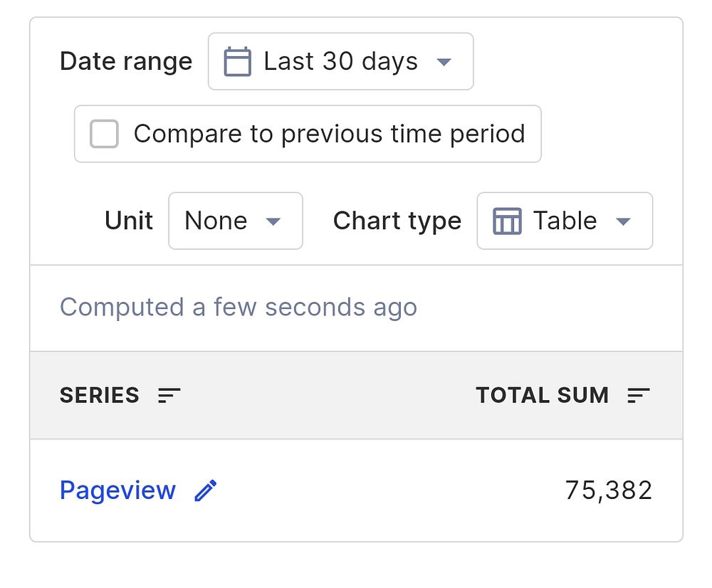The height and width of the screenshot is (588, 712).
Task: Click the pencil icon beside Pageview
Action: click(x=206, y=490)
